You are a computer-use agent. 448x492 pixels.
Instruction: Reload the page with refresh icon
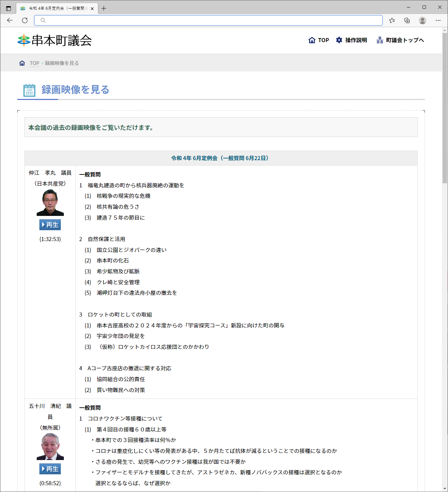[x=25, y=20]
